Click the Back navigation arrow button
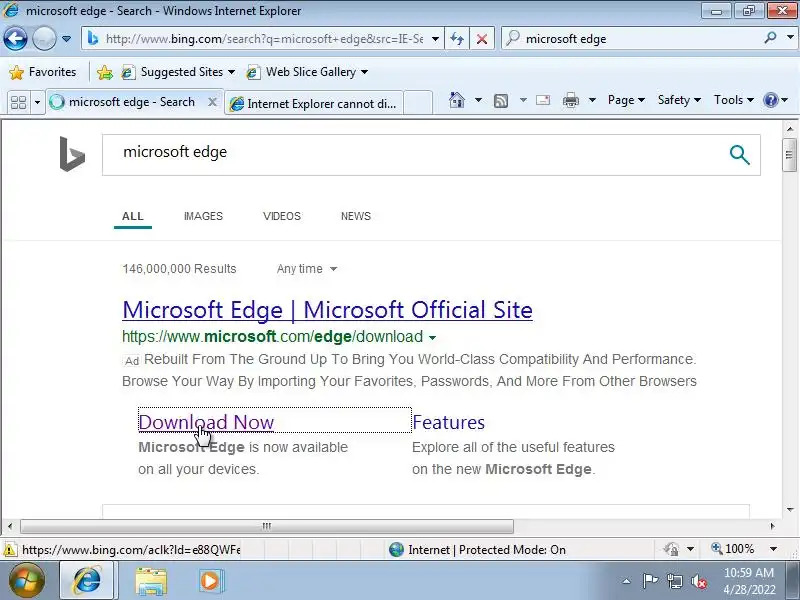The image size is (800, 600). pyautogui.click(x=15, y=39)
